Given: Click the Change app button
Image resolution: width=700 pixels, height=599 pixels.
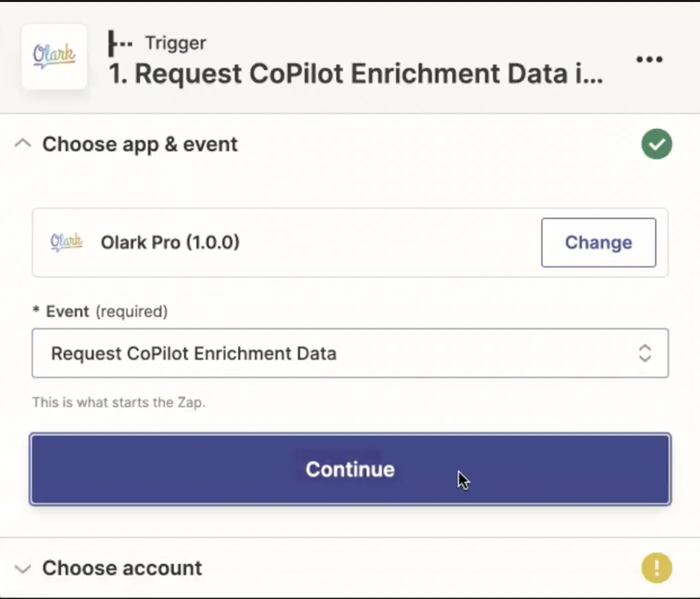Looking at the screenshot, I should [599, 243].
